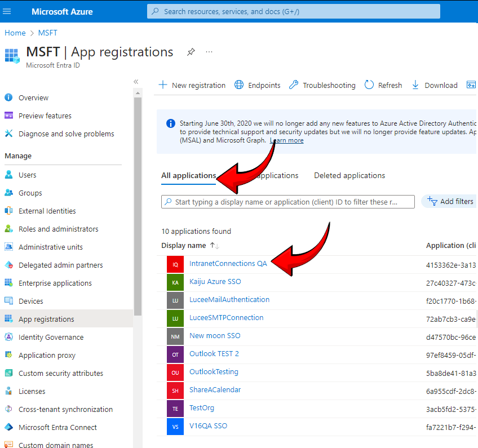Go to the MSFT breadcrumb
This screenshot has height=448, width=478.
[x=47, y=33]
